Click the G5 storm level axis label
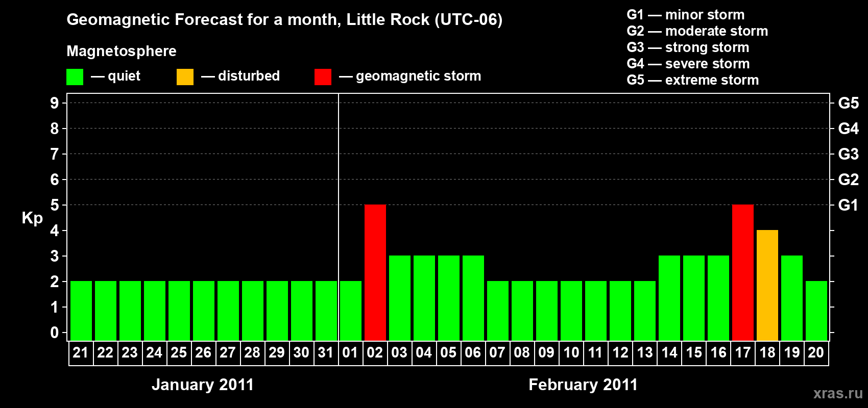The width and height of the screenshot is (868, 408). [848, 103]
